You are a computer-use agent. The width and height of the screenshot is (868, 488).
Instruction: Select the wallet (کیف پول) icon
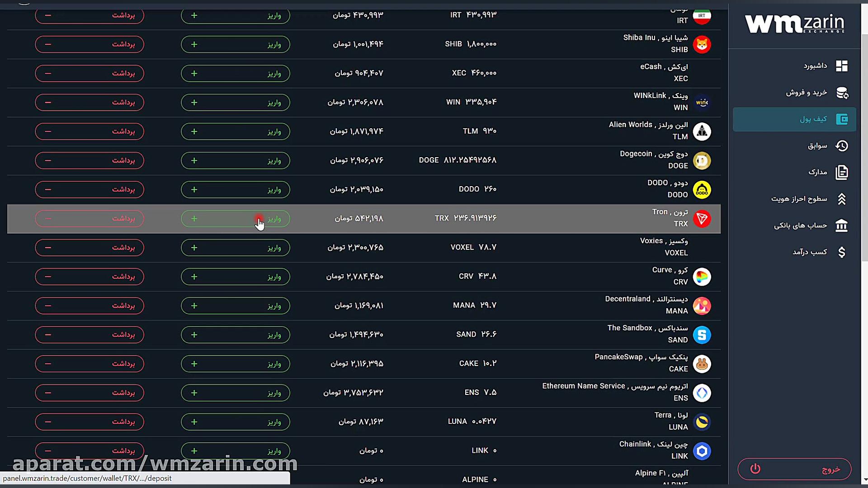click(x=842, y=119)
